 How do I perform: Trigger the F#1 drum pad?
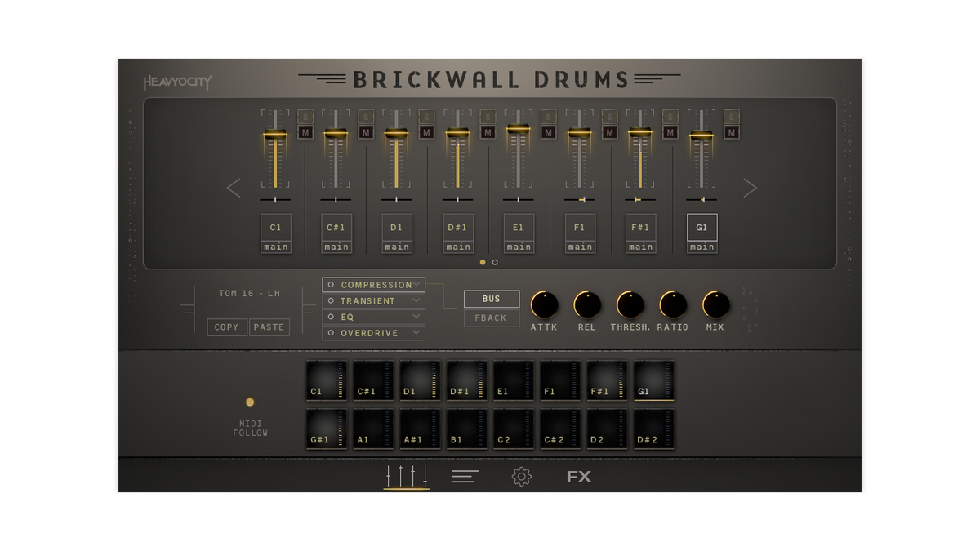pos(607,381)
